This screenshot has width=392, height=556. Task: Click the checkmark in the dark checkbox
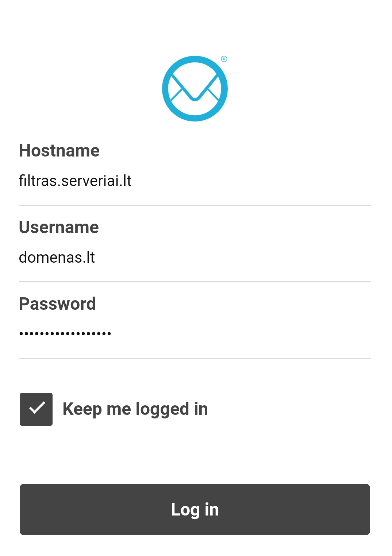coord(37,408)
